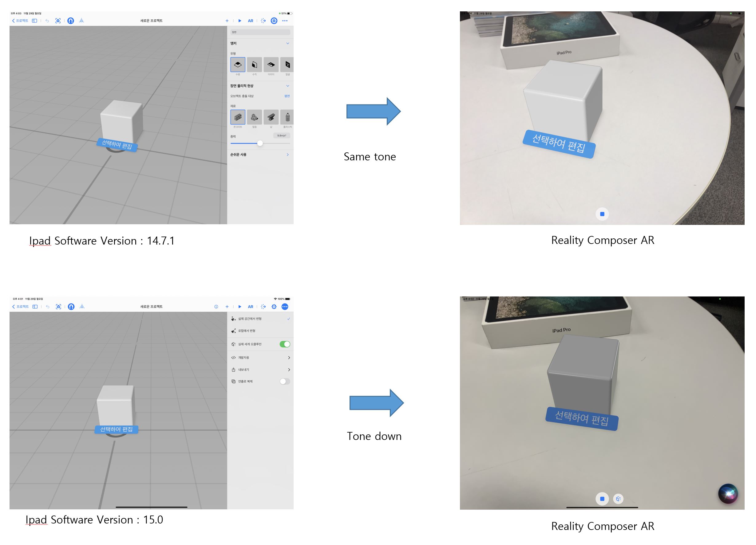Click the cube-pile icon in the 14.7.1 toolbar
Screen dimensions: 756x545
pyautogui.click(x=82, y=21)
